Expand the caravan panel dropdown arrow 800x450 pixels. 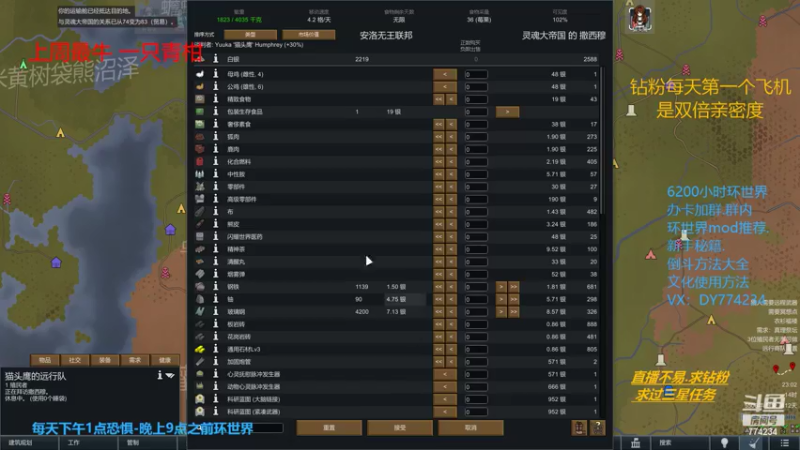(x=170, y=376)
